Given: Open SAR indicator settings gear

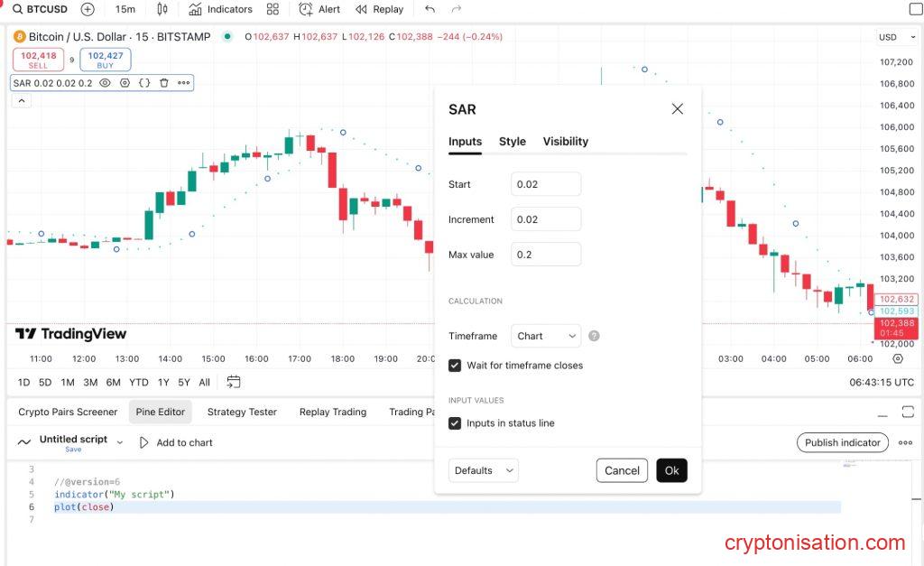Looking at the screenshot, I should coord(125,83).
